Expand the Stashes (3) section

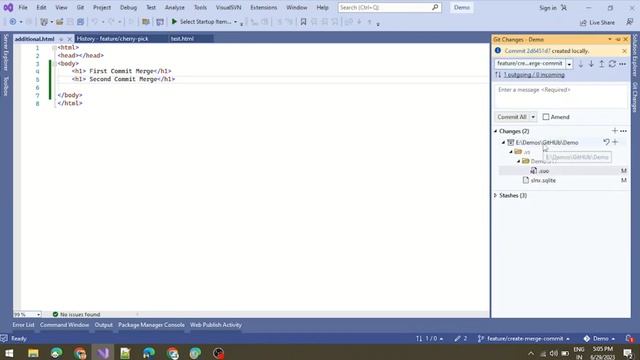click(496, 196)
